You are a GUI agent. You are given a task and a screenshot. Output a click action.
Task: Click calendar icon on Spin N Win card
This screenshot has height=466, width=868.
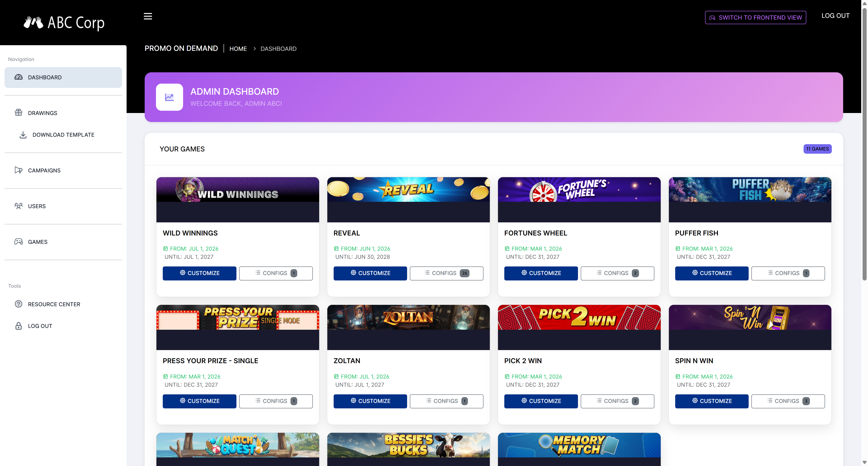click(678, 376)
